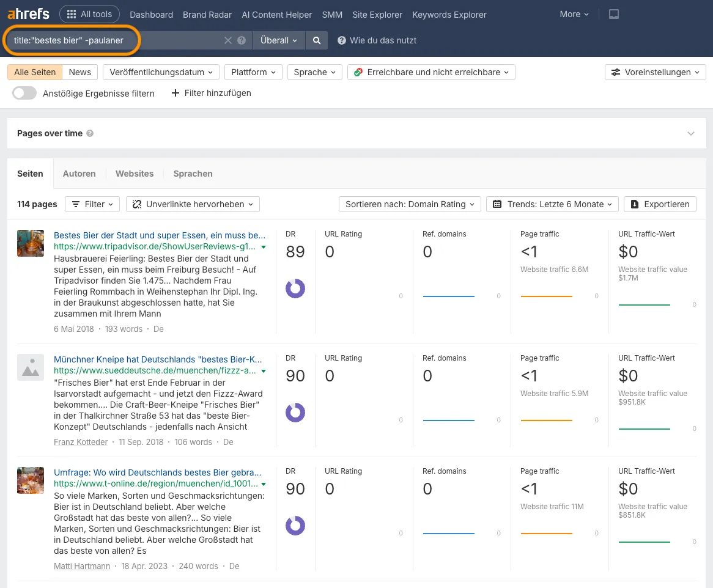Open Sortieren nach: Domain Rating dropdown
The height and width of the screenshot is (588, 713).
coord(410,205)
